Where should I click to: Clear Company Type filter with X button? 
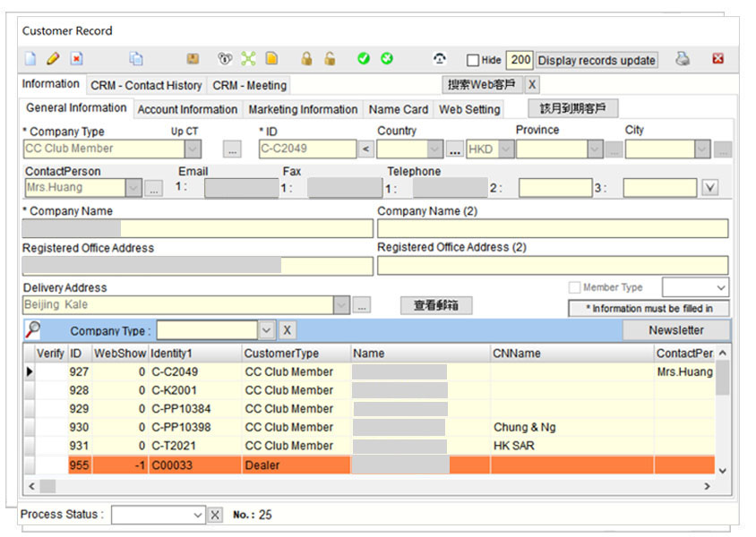pos(287,330)
